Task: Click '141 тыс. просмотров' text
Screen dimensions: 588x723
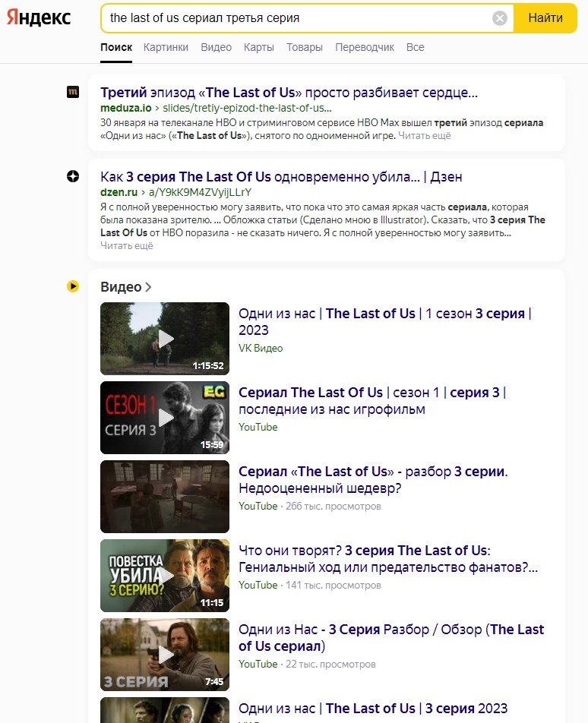Action: pos(334,585)
